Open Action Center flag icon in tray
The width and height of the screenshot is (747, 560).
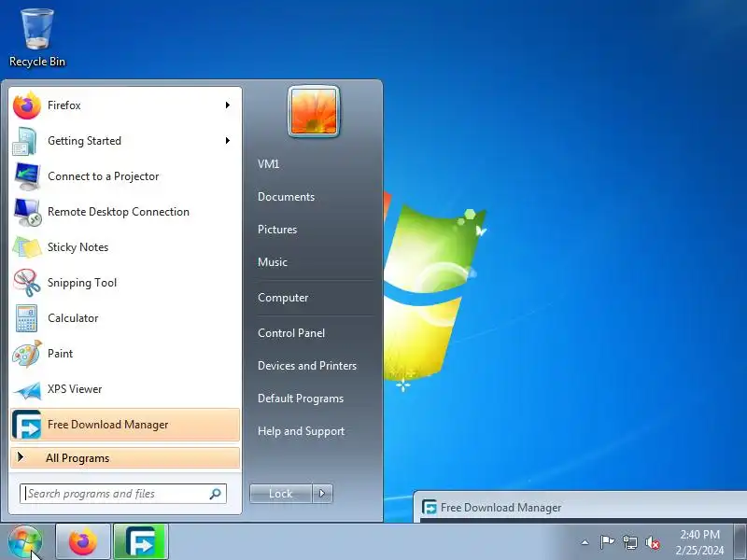(x=607, y=542)
